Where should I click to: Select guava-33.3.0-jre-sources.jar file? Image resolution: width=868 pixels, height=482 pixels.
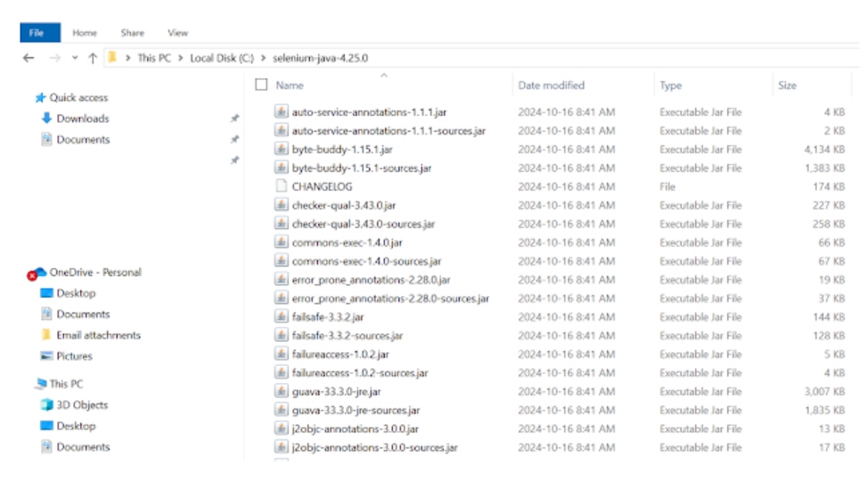tap(356, 411)
